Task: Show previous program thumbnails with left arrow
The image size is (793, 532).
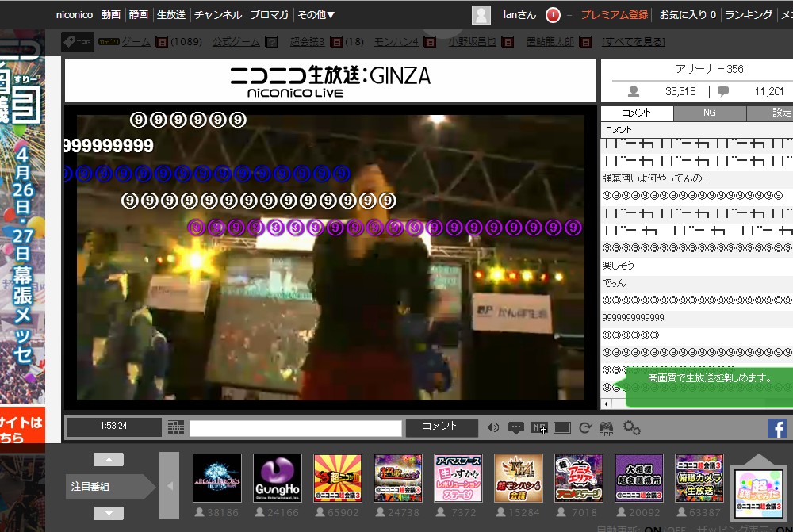Action: [x=170, y=485]
